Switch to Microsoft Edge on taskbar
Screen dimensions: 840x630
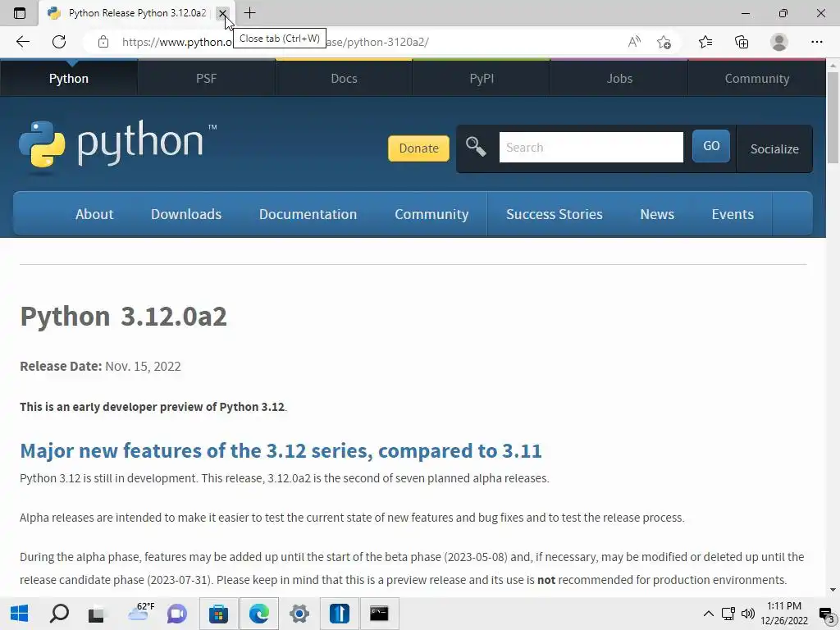tap(258, 614)
